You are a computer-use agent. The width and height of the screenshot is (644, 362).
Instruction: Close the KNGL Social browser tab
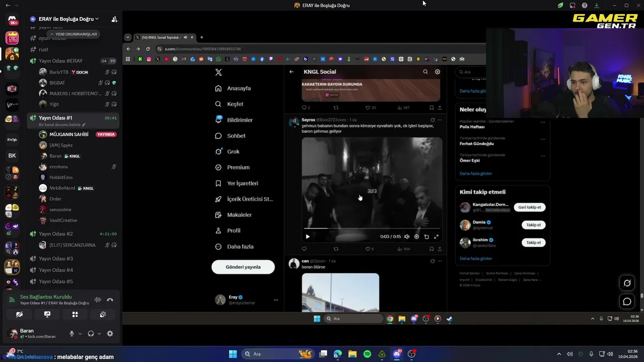[192, 37]
